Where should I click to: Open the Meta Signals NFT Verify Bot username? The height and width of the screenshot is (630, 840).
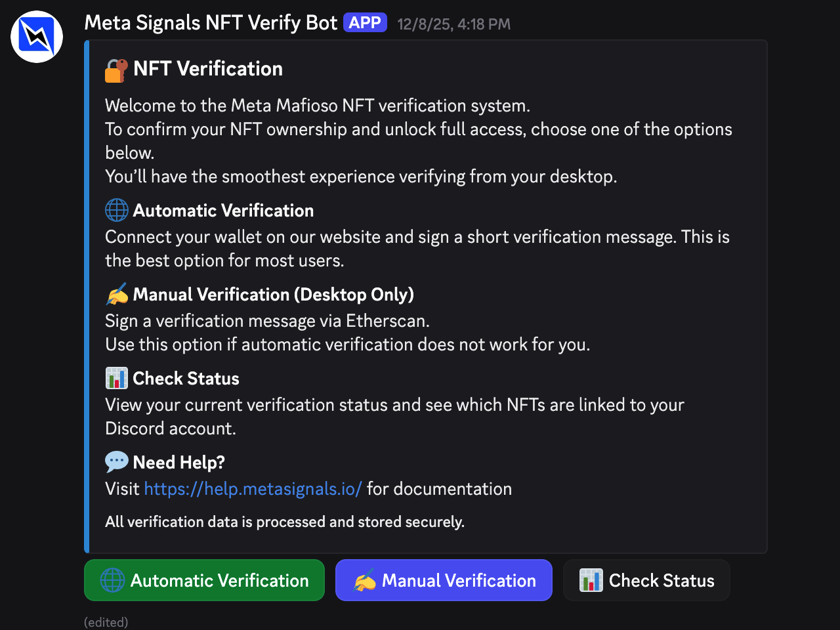click(x=211, y=23)
